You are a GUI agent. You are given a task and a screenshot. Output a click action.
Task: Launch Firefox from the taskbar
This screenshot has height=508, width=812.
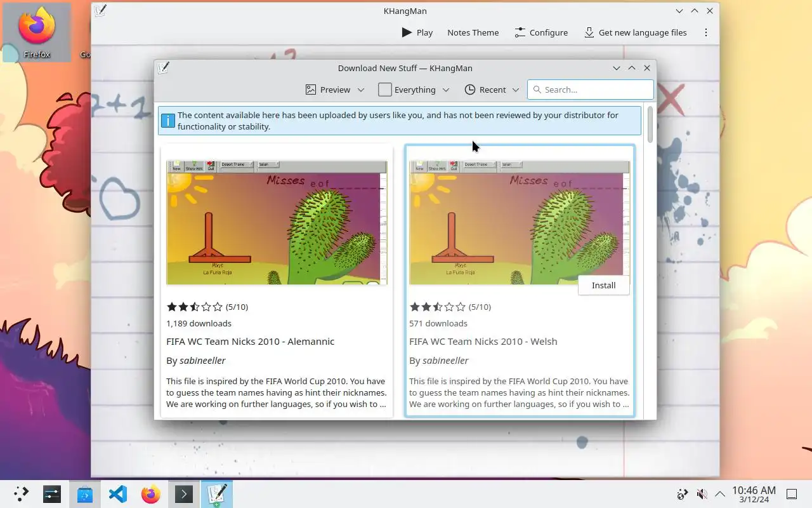(151, 494)
